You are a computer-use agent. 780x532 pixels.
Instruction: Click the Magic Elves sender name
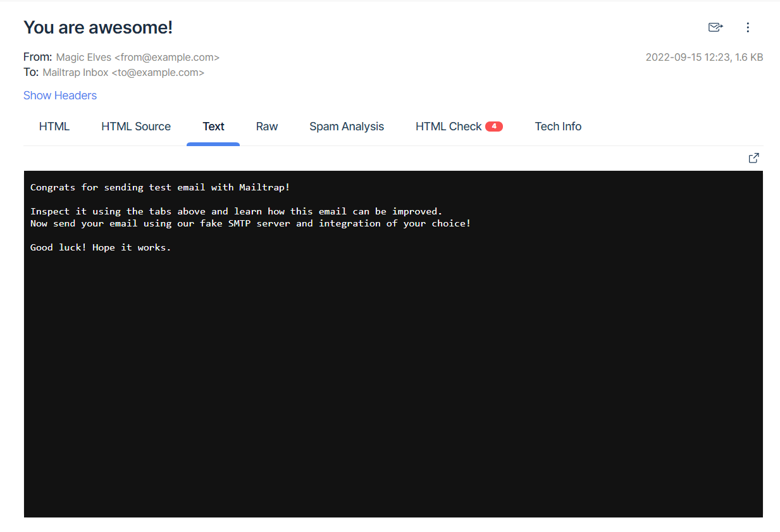(x=84, y=57)
